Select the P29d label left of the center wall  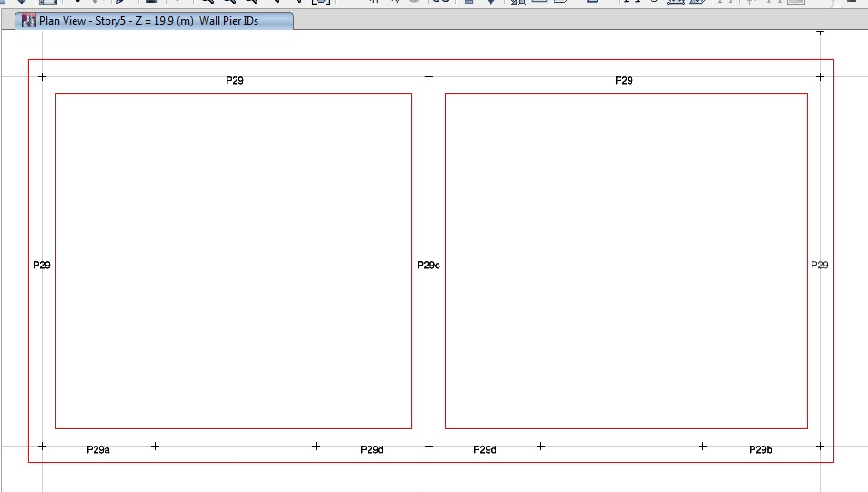point(372,450)
